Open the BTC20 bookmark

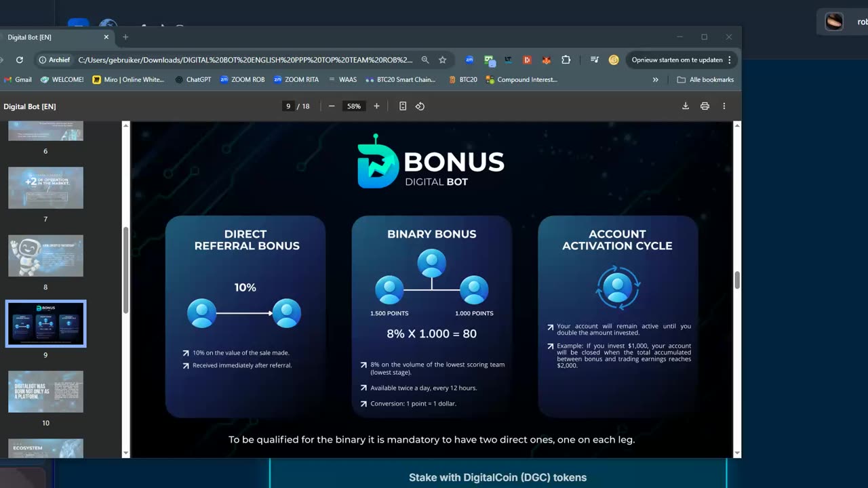coord(463,79)
